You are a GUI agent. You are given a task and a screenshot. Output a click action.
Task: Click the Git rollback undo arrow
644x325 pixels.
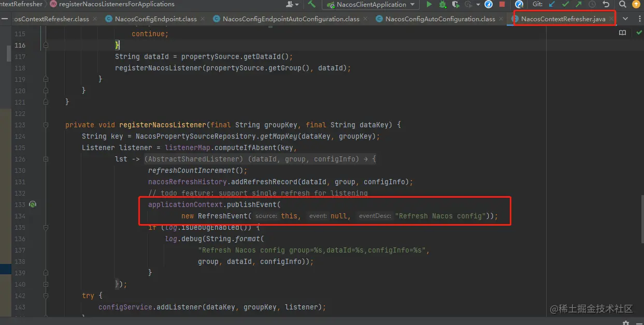coord(606,4)
